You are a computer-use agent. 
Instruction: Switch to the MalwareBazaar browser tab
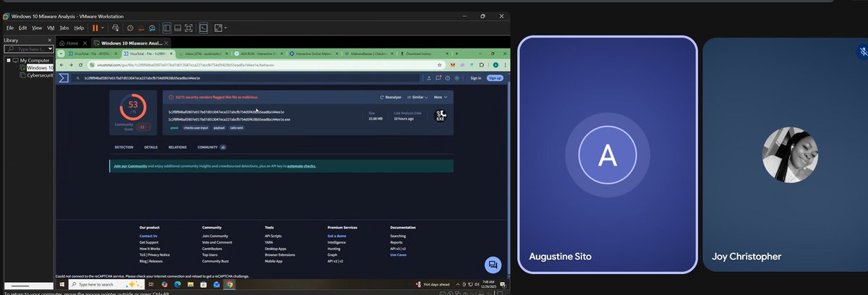pyautogui.click(x=368, y=54)
